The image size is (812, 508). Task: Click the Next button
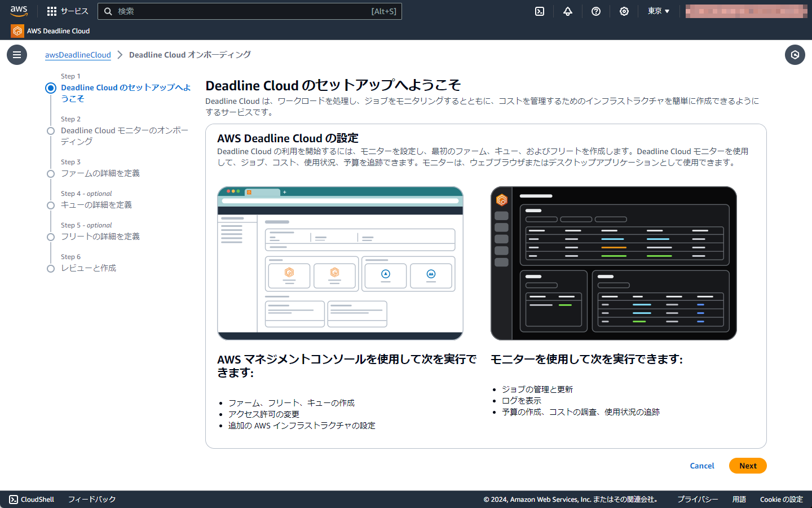click(x=747, y=465)
